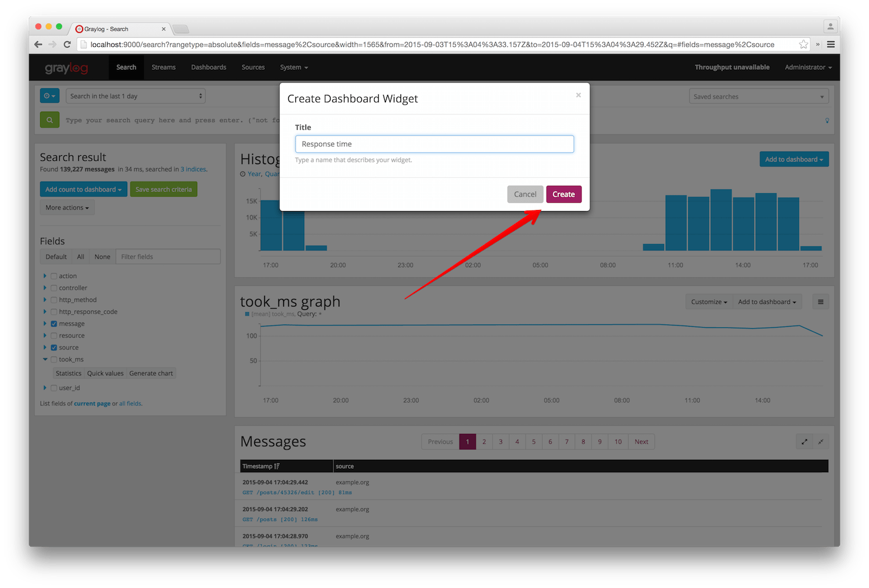Open the More actions dropdown

(67, 208)
